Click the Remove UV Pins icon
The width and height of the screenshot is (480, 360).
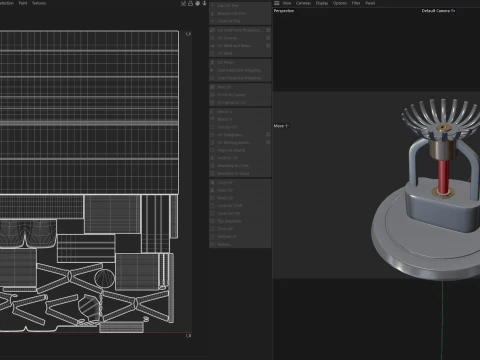point(212,13)
